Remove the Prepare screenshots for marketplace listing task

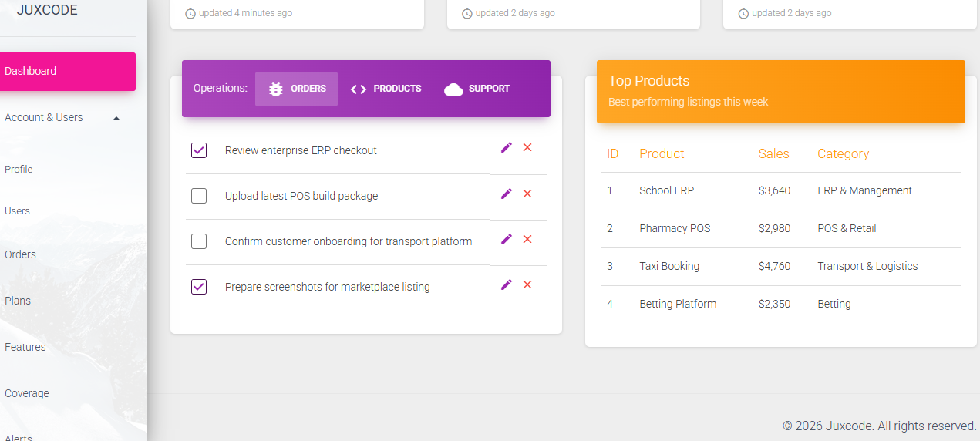coord(527,284)
